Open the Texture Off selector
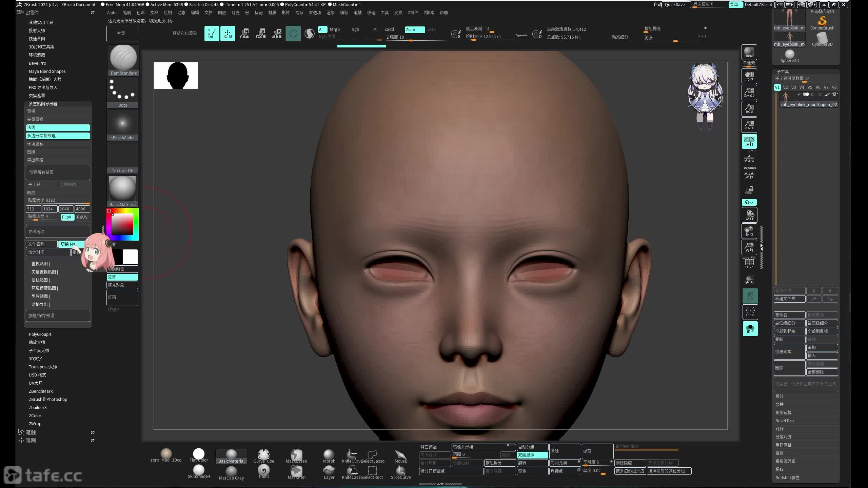Screen dimensions: 868x488 coord(123,158)
